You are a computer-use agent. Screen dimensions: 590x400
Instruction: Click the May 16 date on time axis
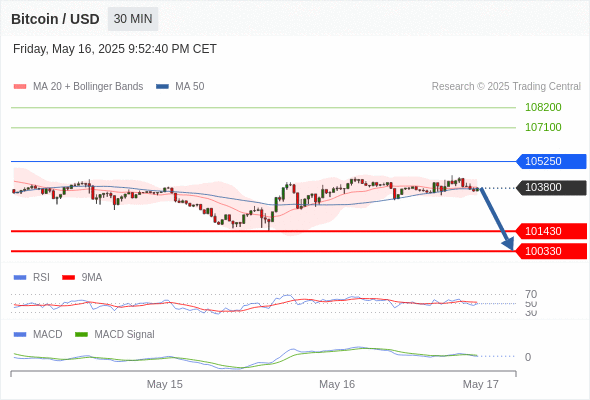point(337,384)
